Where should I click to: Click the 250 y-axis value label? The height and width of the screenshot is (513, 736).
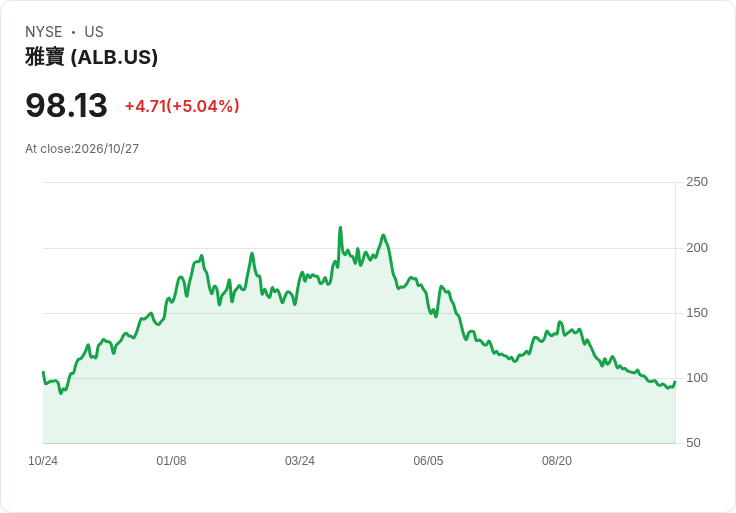click(x=697, y=182)
